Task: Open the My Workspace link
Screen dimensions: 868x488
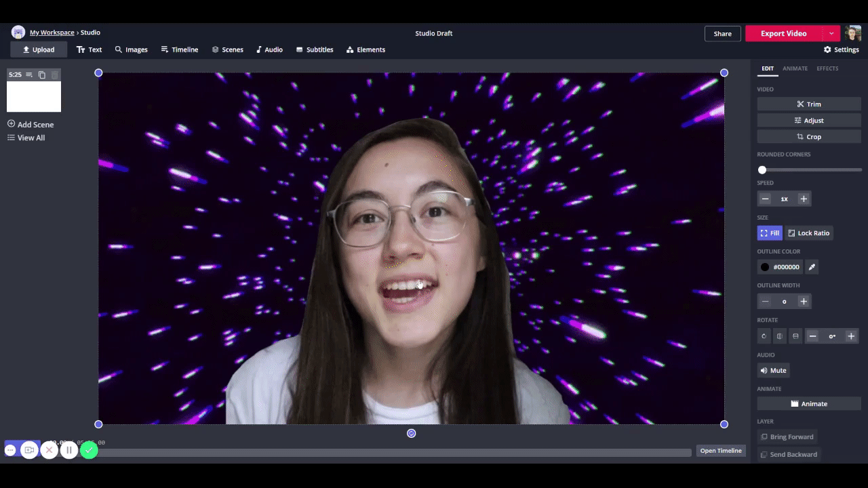Action: click(x=52, y=33)
